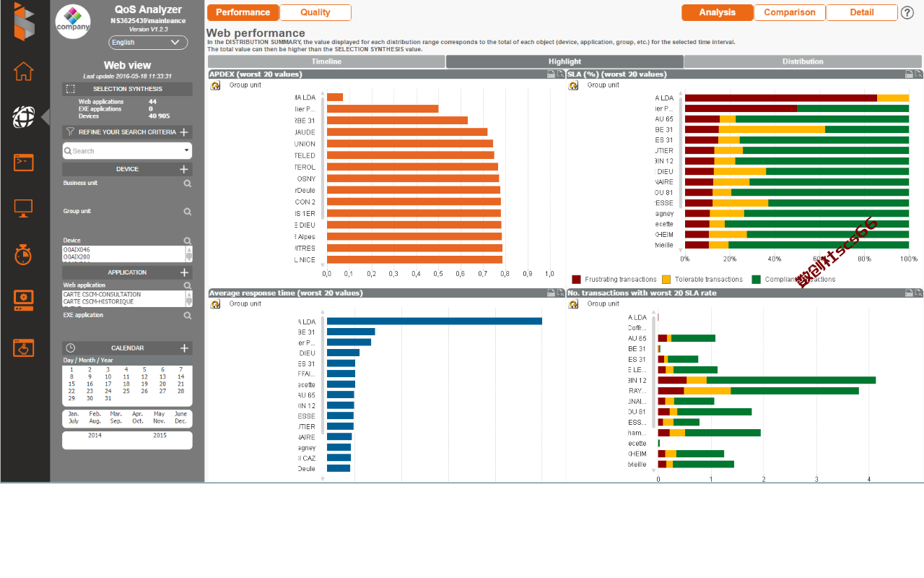
Task: Click in the Search input field
Action: click(127, 151)
